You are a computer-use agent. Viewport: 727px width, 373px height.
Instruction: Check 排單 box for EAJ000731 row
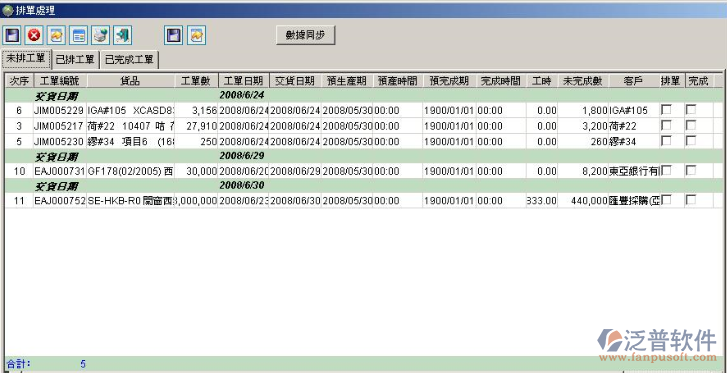pyautogui.click(x=666, y=171)
